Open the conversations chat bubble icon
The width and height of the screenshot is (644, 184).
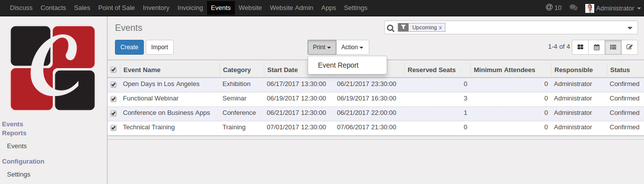[x=573, y=8]
